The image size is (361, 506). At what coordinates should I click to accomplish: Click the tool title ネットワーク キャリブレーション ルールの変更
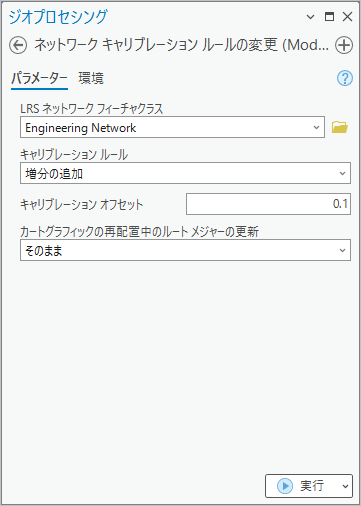click(182, 45)
